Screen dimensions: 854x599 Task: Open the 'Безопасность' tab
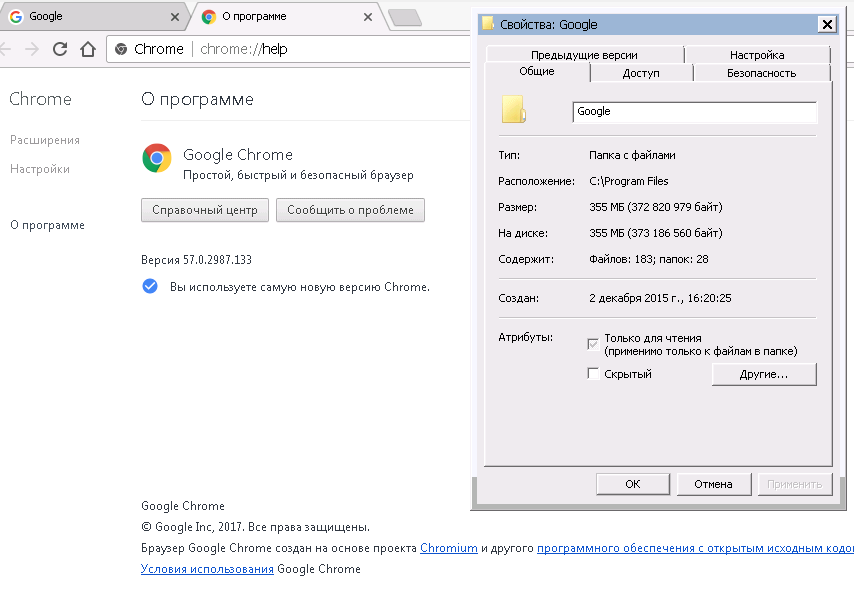(761, 73)
